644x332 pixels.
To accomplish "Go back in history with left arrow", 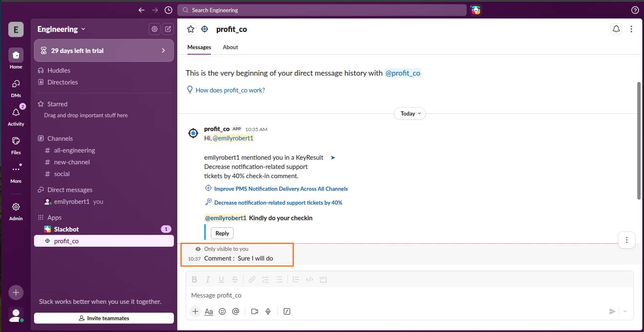I will [x=142, y=10].
